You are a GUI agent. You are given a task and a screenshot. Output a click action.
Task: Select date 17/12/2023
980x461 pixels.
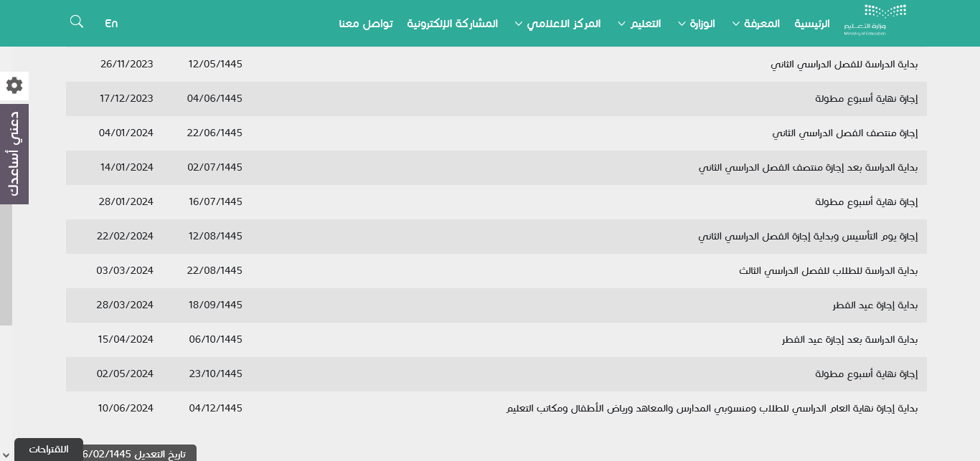click(x=127, y=98)
